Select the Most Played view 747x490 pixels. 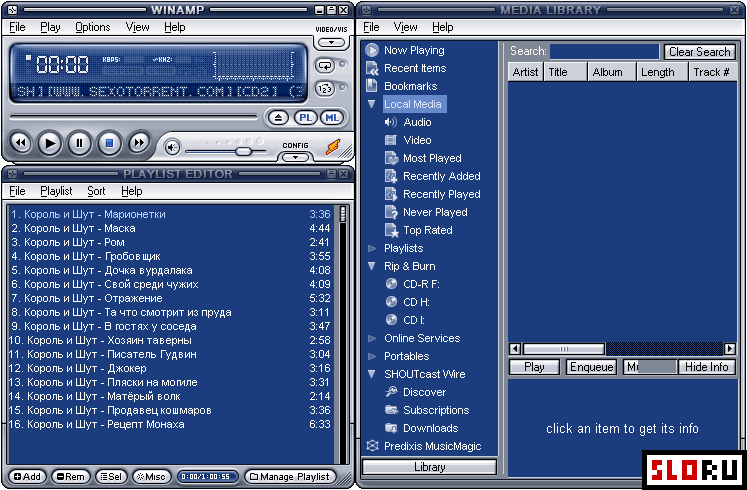(432, 159)
